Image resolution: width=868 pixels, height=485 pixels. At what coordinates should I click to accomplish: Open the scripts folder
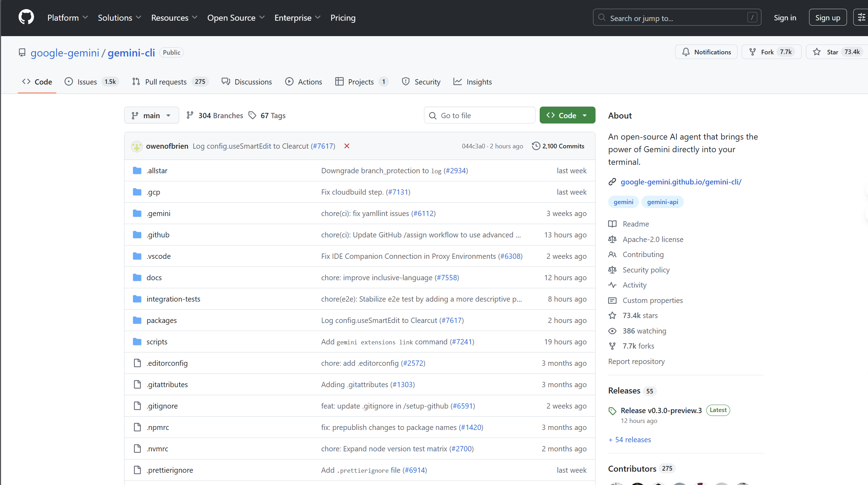tap(157, 342)
